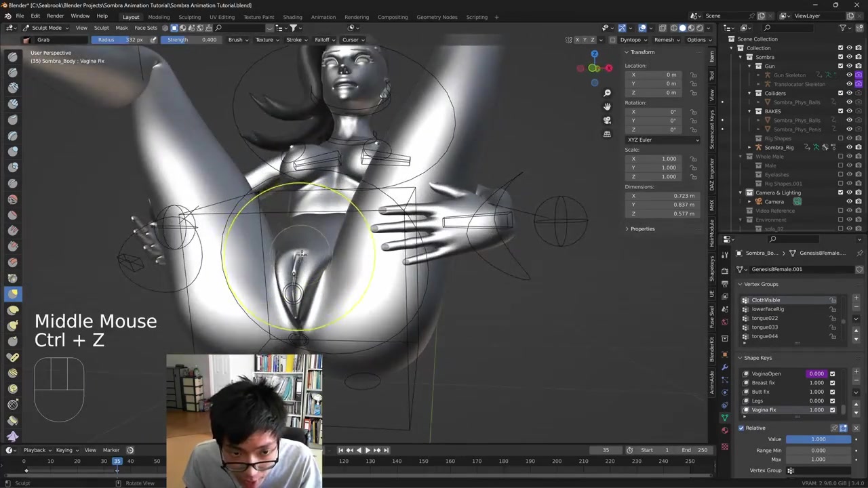Disable the Butt fix shape key checkbox

pyautogui.click(x=833, y=392)
